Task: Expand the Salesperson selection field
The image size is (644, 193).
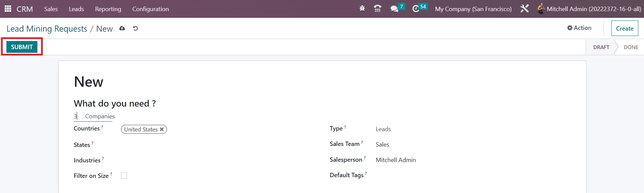Action: coord(438,160)
